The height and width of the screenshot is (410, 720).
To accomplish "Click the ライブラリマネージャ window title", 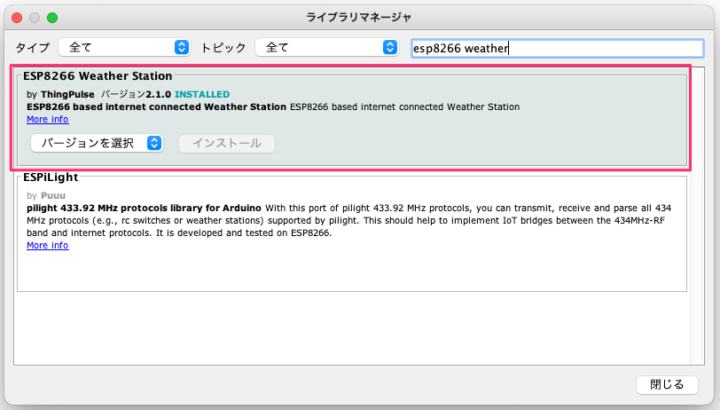I will [359, 17].
